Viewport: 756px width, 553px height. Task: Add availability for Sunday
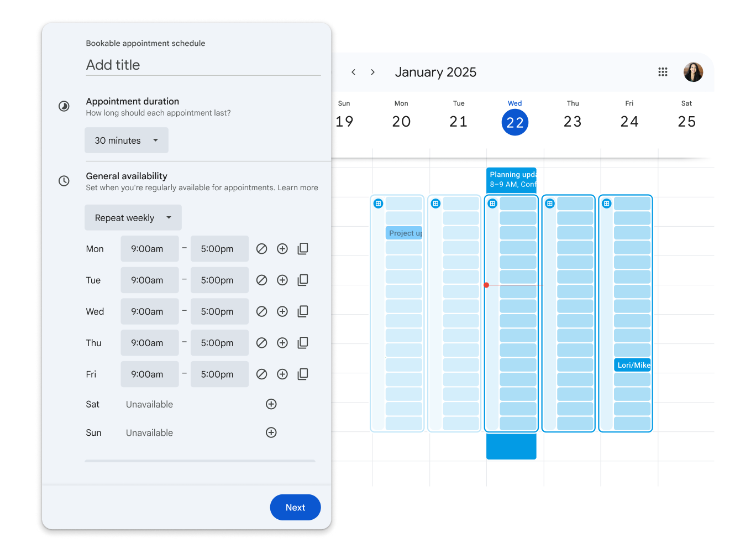pos(271,432)
